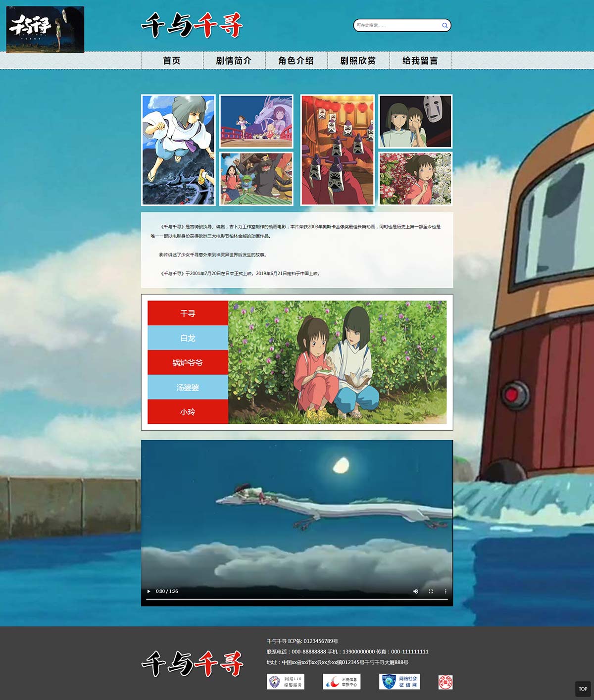This screenshot has height=700, width=594.
Task: Click the intro paragraph mentioning 宫崎骏
Action: coord(296,231)
